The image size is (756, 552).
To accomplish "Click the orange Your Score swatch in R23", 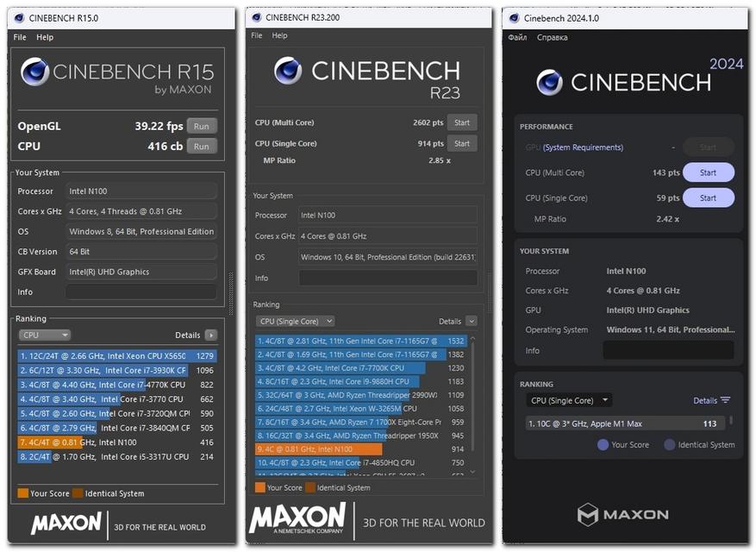I will (260, 487).
